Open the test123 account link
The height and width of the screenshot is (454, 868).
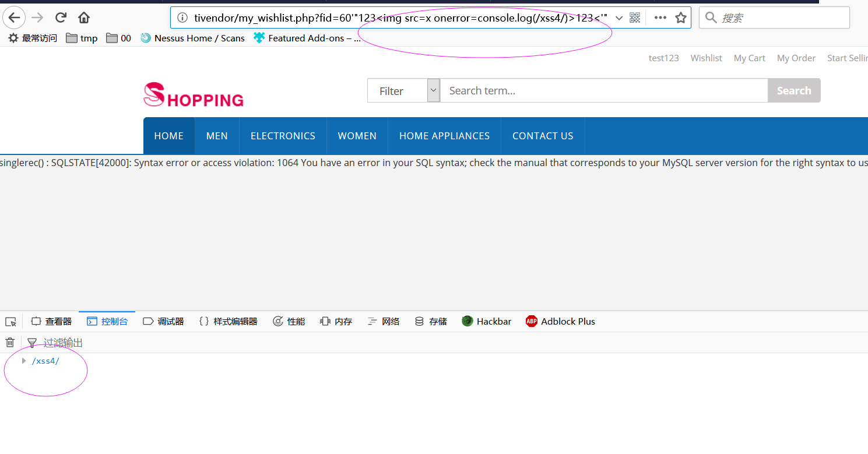coord(664,58)
